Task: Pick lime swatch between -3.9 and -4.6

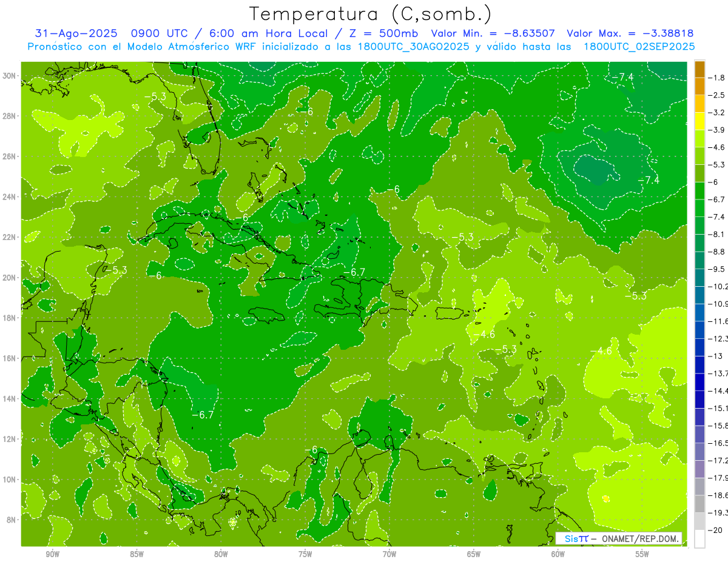Action: (699, 138)
